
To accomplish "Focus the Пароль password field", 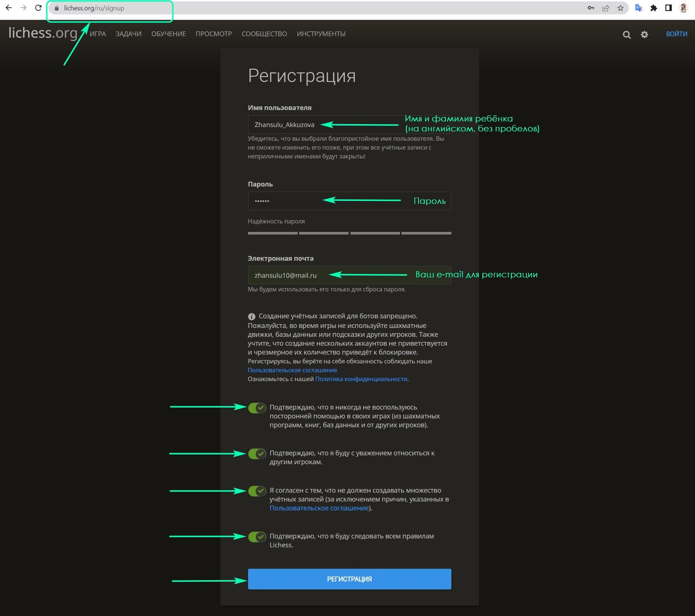I will [x=350, y=201].
